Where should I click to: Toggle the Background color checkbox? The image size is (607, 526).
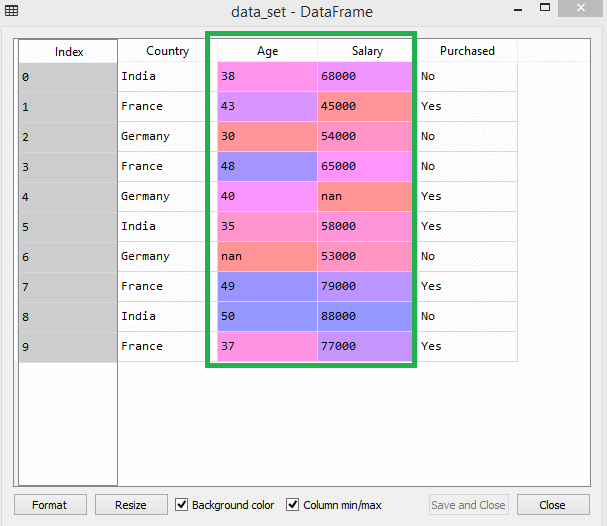click(182, 505)
